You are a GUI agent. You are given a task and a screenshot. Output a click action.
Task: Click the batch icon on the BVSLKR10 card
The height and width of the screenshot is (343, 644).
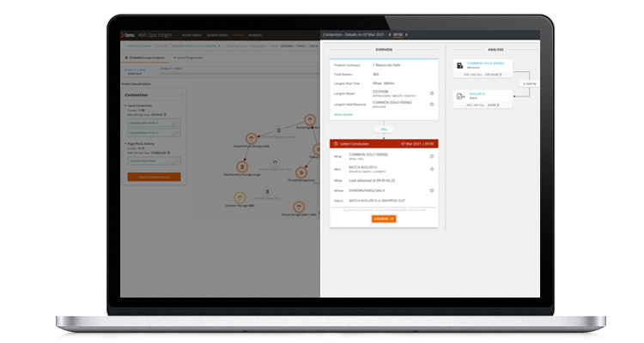[459, 94]
